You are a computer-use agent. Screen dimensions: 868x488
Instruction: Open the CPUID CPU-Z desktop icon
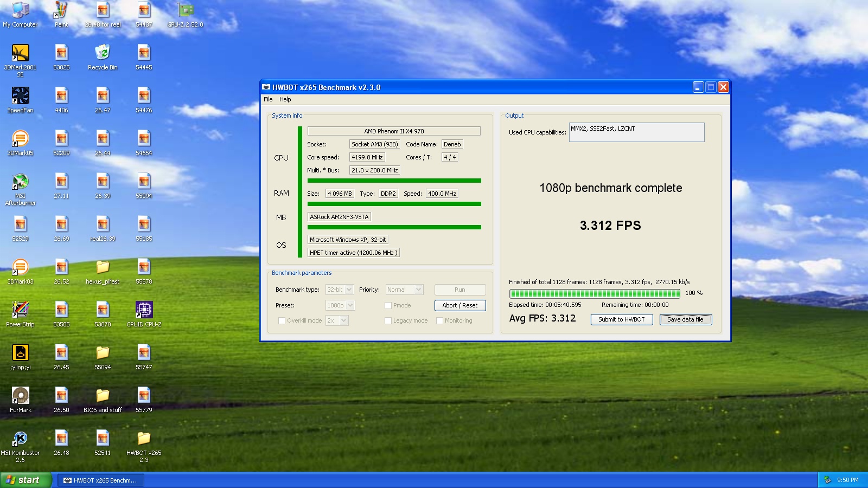coord(144,314)
